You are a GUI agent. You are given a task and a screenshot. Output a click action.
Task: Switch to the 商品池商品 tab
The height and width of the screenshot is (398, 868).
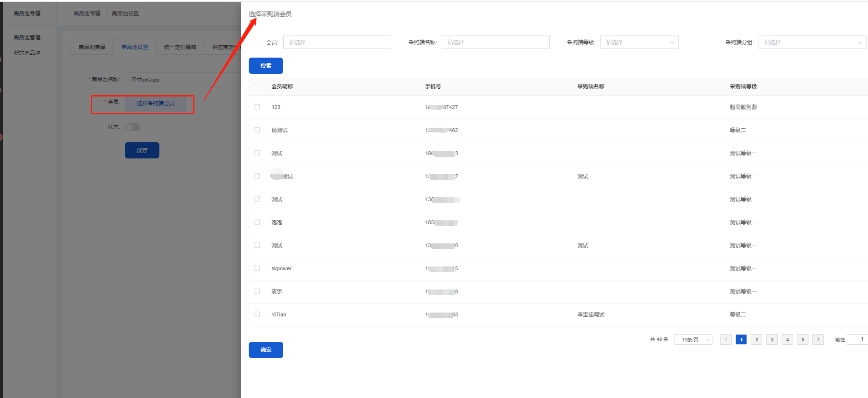[92, 47]
